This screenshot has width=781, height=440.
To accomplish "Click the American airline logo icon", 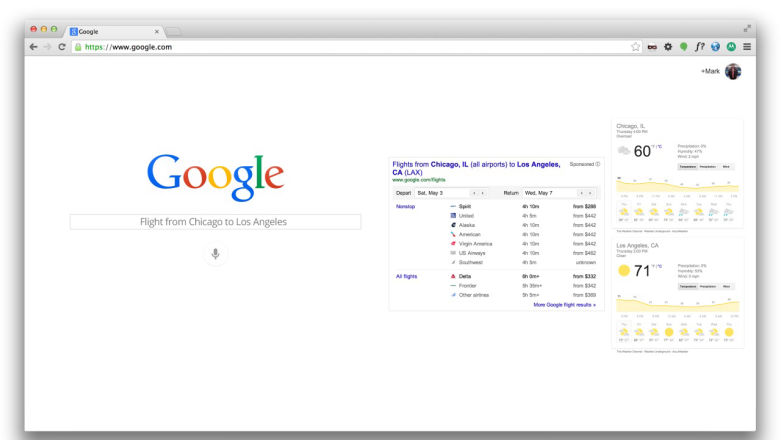I will point(453,234).
